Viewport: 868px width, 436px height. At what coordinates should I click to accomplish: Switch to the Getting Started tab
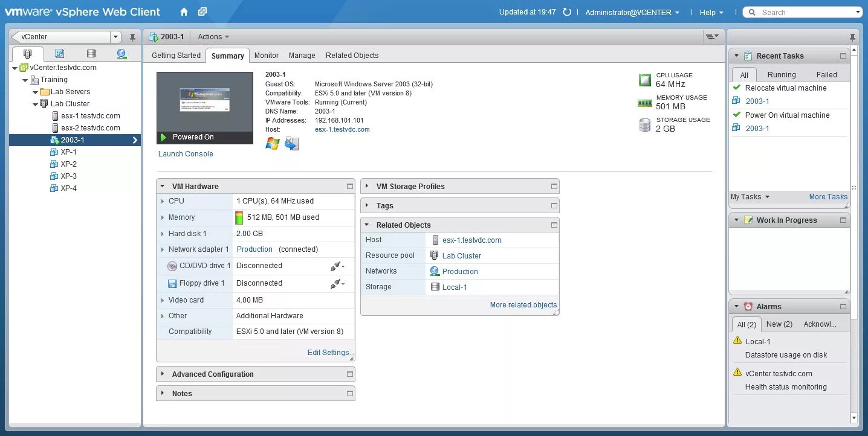pos(176,56)
